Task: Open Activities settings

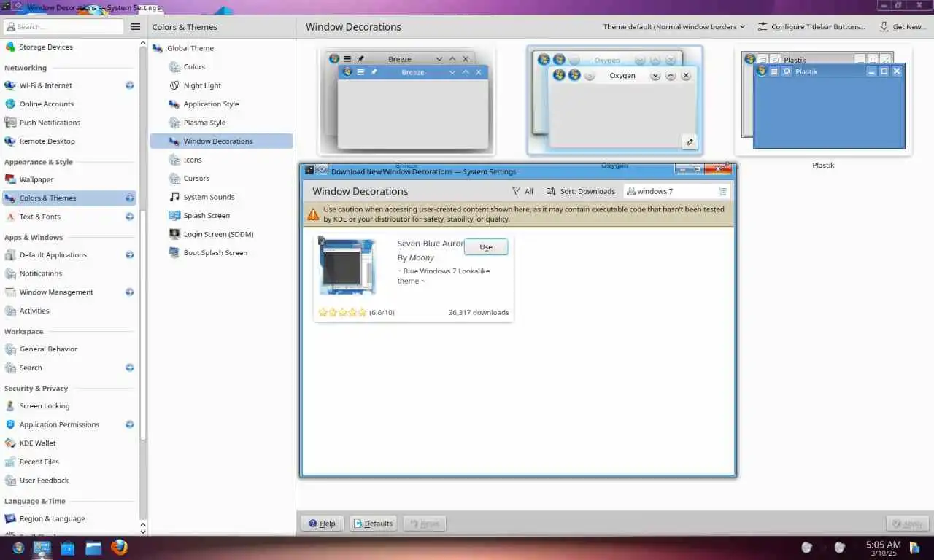Action: [x=69, y=311]
